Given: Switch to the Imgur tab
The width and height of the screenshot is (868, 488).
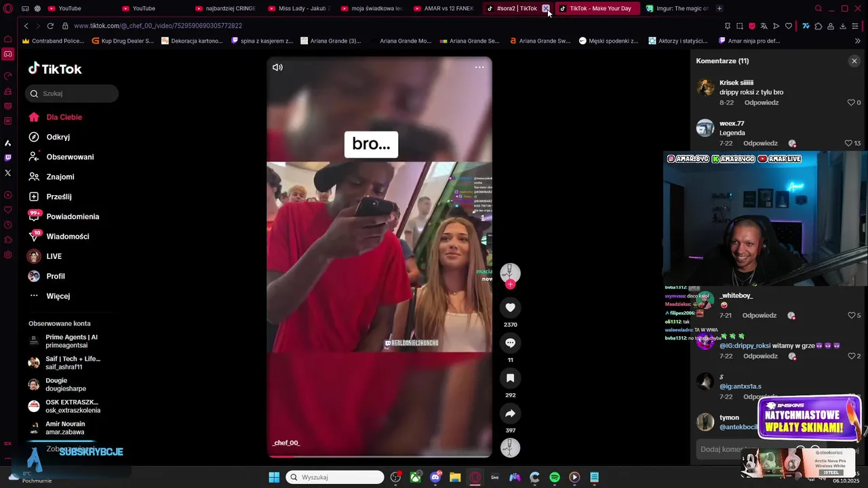Looking at the screenshot, I should pos(677,8).
